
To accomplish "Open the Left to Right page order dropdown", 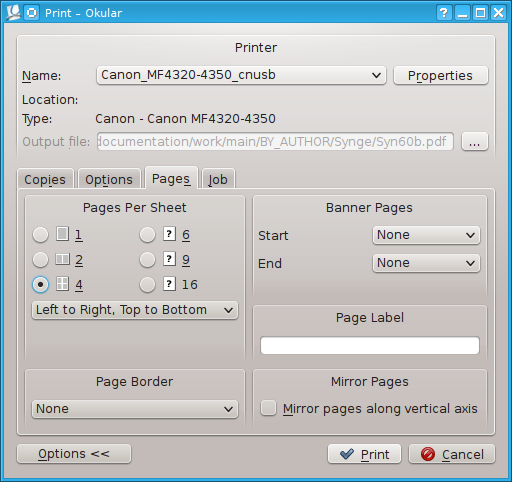I will pos(135,310).
